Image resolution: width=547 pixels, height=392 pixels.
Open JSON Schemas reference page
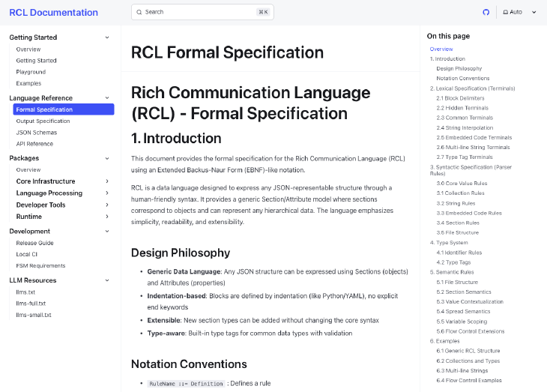(x=35, y=132)
